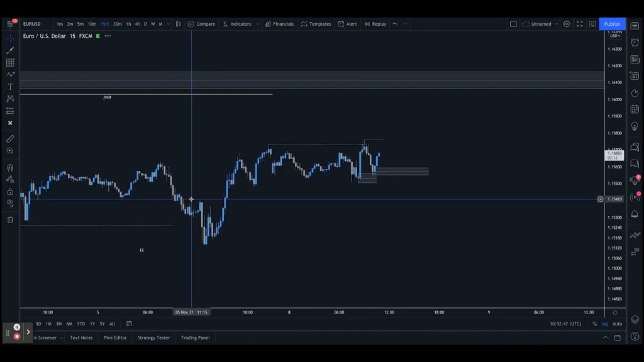
Task: Click the 1.15410 crosshair price label
Action: click(614, 199)
